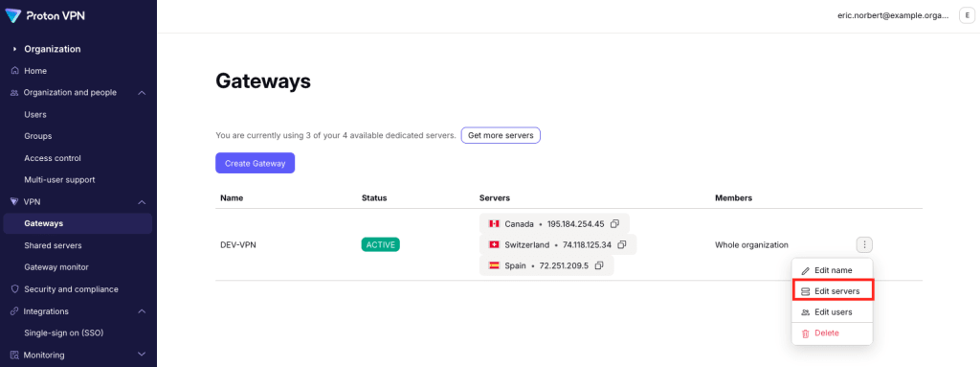Click the Name column header
The image size is (980, 367).
pos(232,198)
